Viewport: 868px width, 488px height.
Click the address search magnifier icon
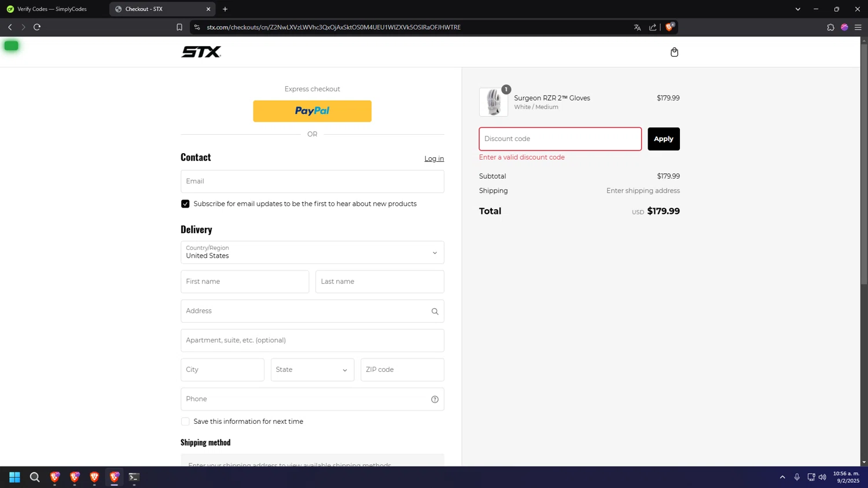click(435, 311)
